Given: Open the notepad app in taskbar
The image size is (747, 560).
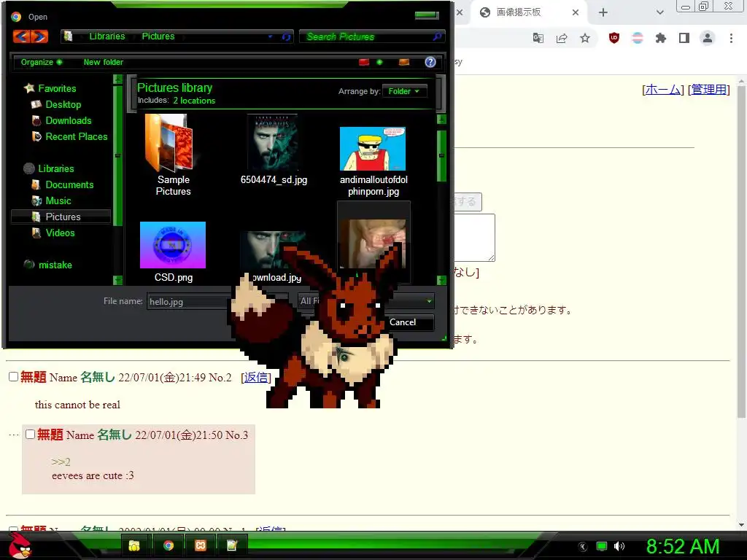Looking at the screenshot, I should coord(232,545).
